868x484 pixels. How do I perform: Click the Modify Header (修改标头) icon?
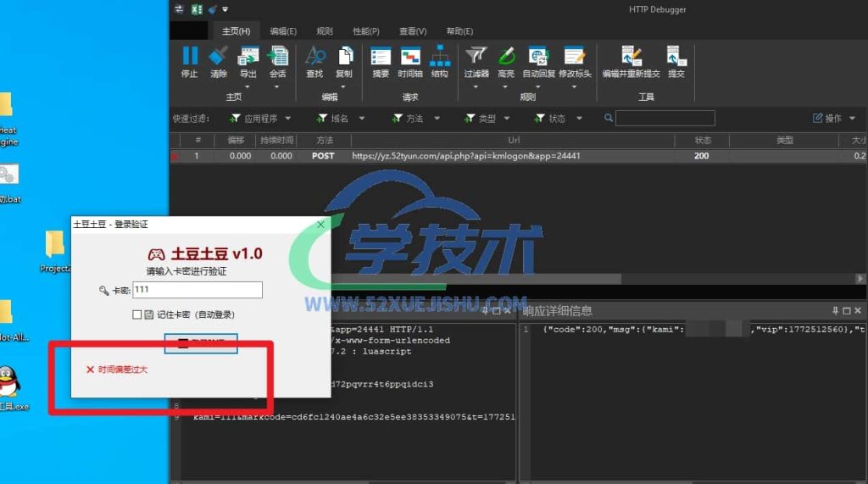(574, 56)
